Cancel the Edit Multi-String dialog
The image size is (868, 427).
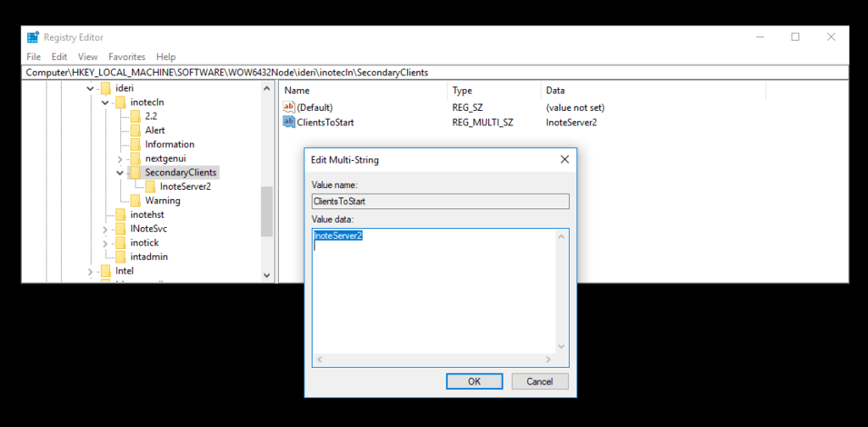pyautogui.click(x=540, y=381)
